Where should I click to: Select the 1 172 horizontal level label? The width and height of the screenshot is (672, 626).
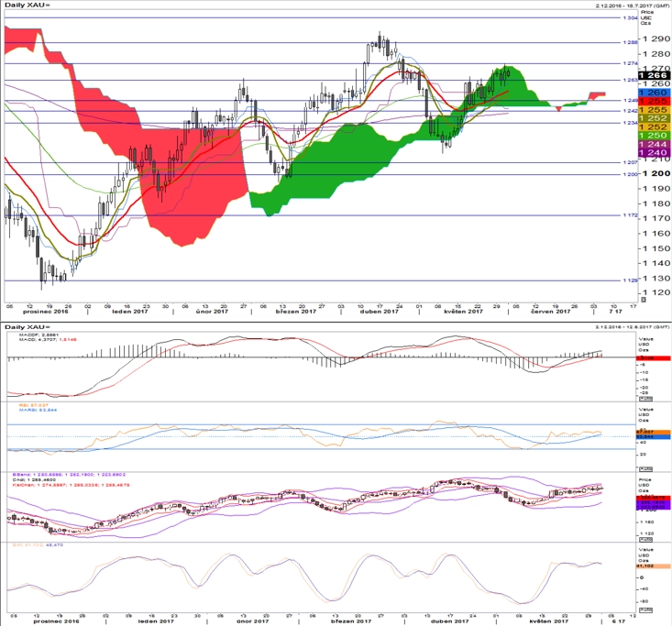(x=630, y=215)
